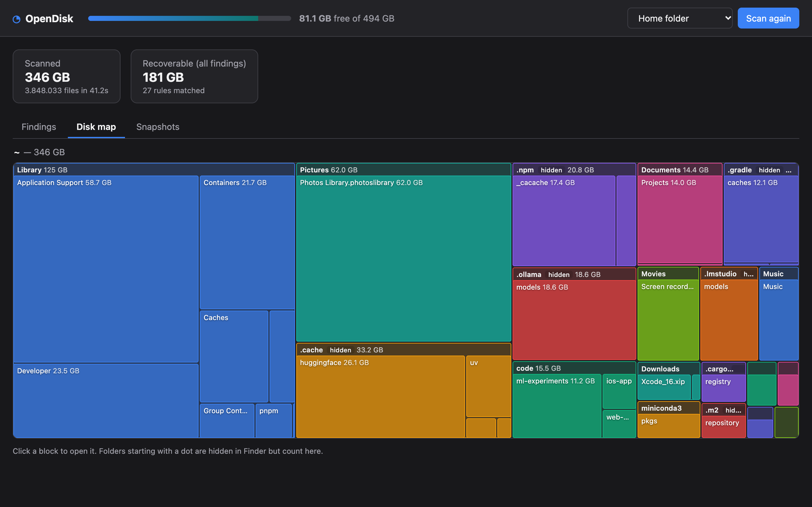The width and height of the screenshot is (812, 507).
Task: Click the OpenDisk logo icon
Action: coord(16,19)
